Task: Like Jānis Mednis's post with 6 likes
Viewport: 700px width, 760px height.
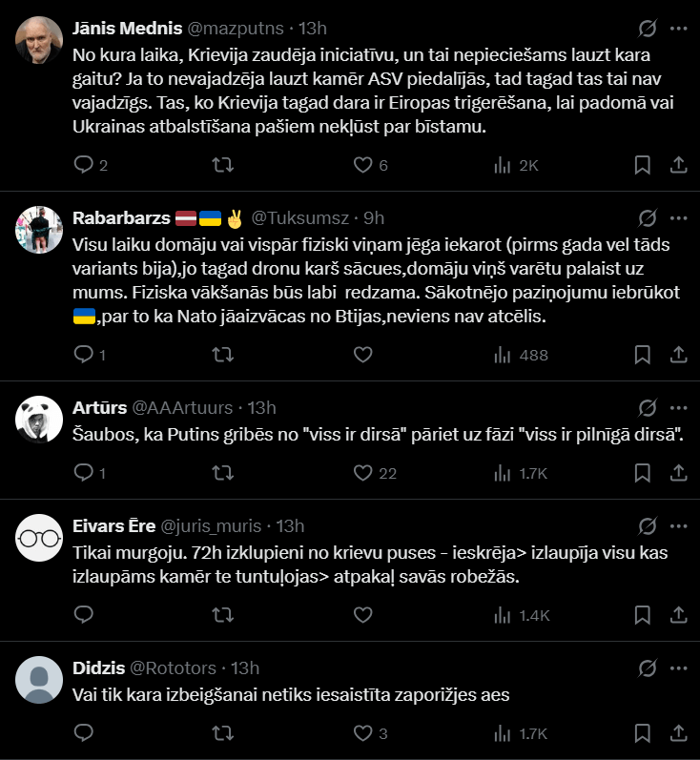Action: (362, 165)
